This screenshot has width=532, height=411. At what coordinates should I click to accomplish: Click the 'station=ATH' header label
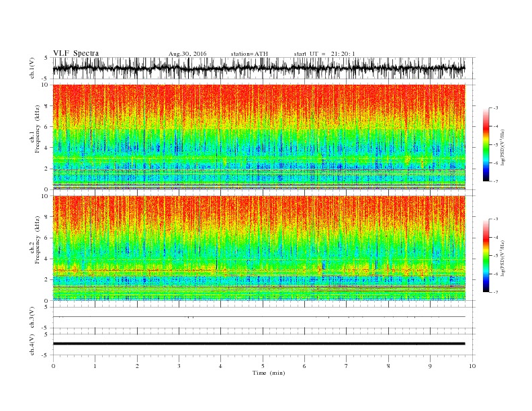[x=249, y=54]
